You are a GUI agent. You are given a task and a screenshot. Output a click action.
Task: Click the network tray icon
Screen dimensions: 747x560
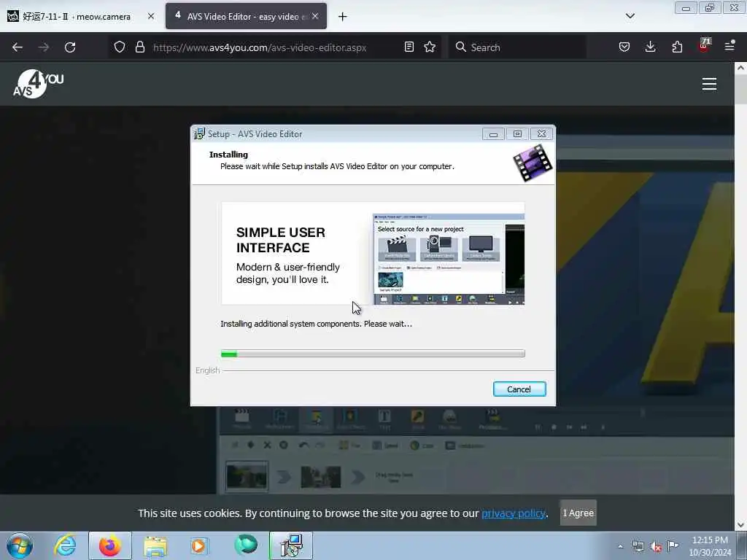tap(638, 547)
